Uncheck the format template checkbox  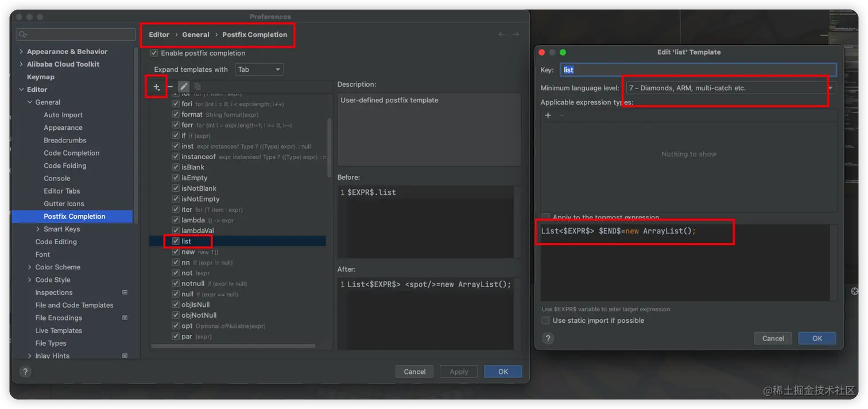(x=176, y=114)
